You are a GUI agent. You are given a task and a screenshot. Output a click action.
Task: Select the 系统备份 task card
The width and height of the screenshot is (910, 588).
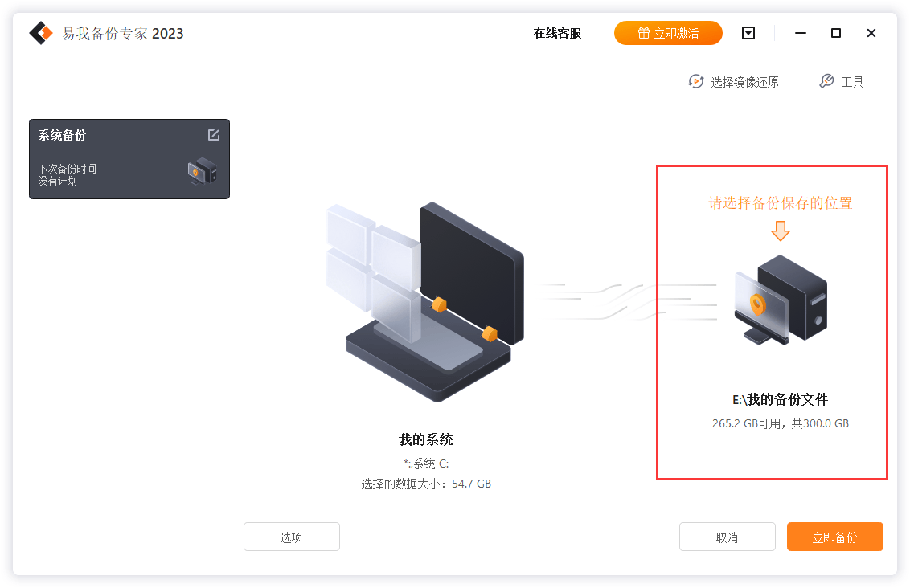[x=129, y=159]
